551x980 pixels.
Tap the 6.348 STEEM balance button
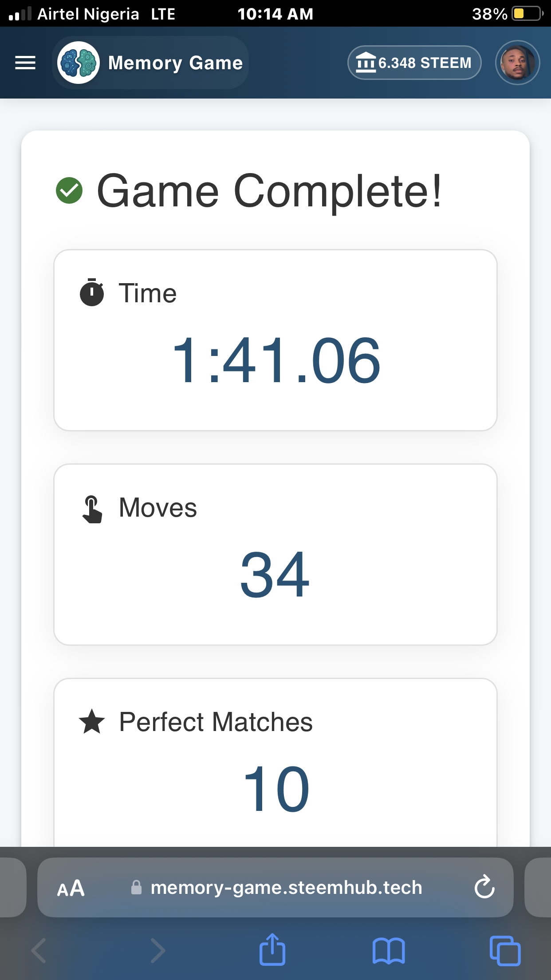[x=414, y=63]
